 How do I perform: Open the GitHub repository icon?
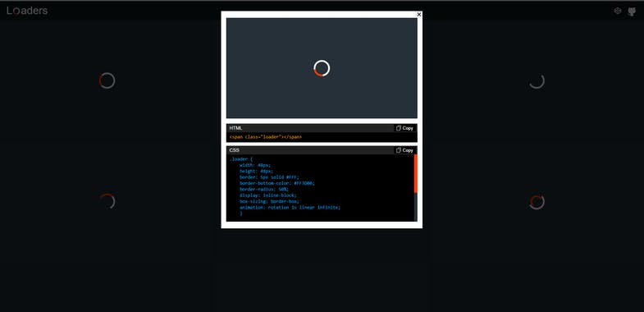pos(632,11)
